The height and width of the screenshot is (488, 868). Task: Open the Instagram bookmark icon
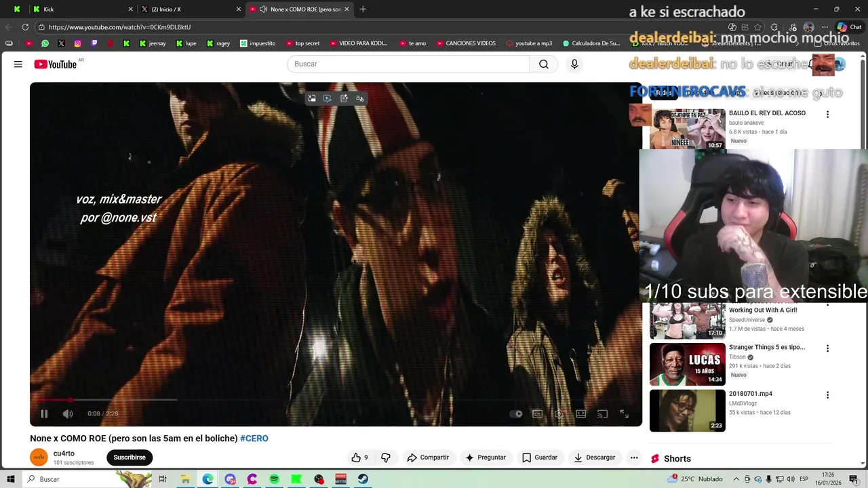pyautogui.click(x=77, y=43)
